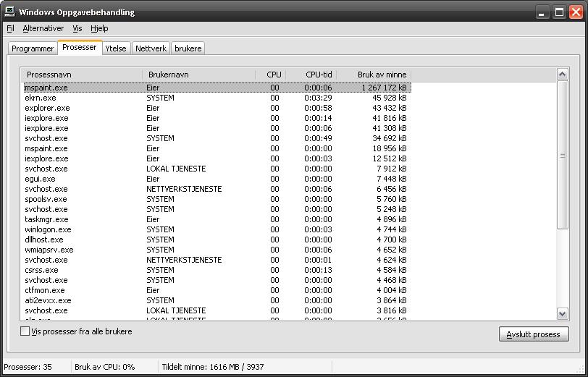Sort by Bruk av minne column

374,75
